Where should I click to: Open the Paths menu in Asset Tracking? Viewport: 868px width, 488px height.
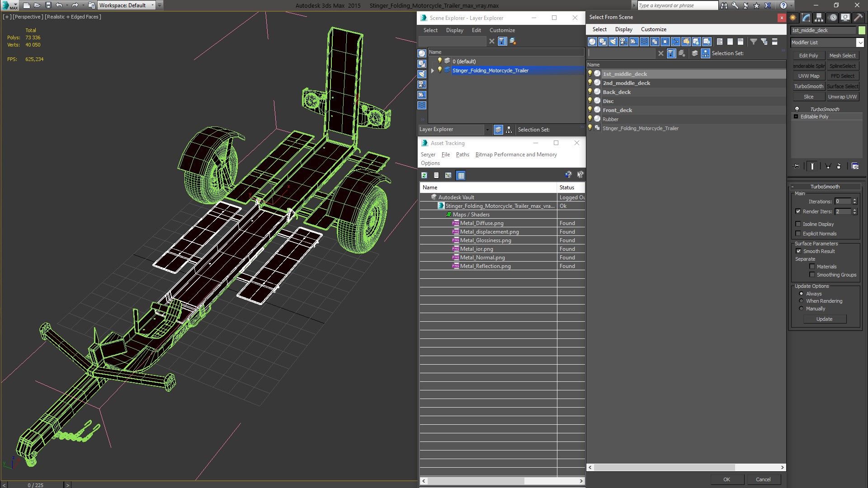pyautogui.click(x=462, y=155)
